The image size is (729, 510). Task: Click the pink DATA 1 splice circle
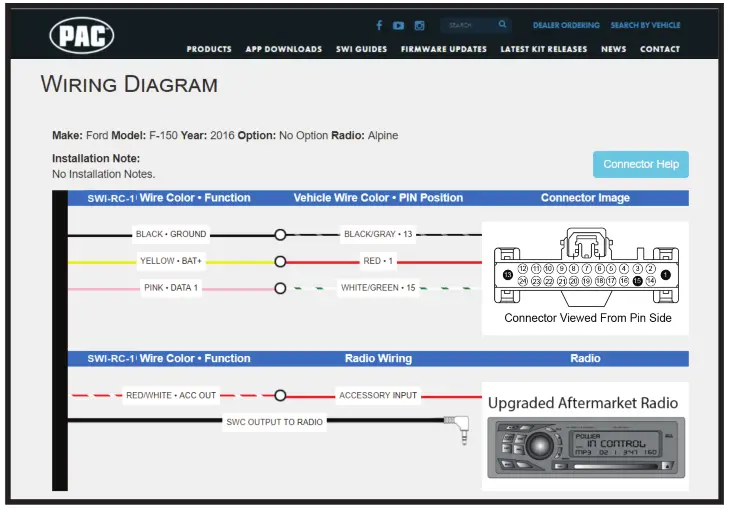[280, 289]
